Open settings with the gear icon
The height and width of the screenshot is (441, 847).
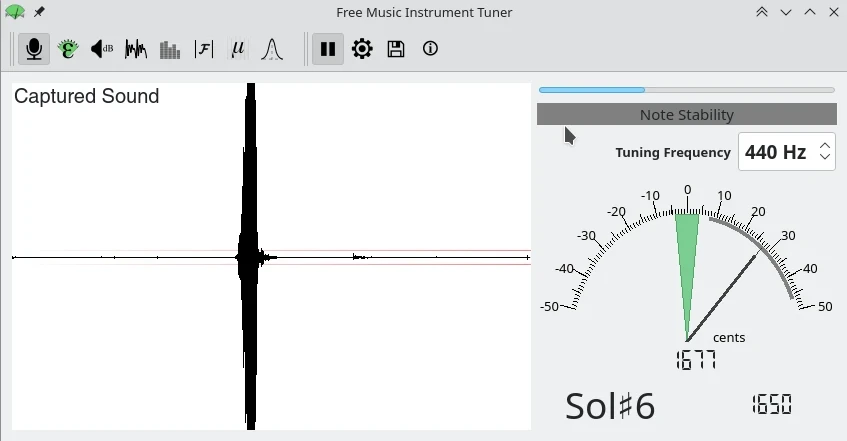(362, 49)
